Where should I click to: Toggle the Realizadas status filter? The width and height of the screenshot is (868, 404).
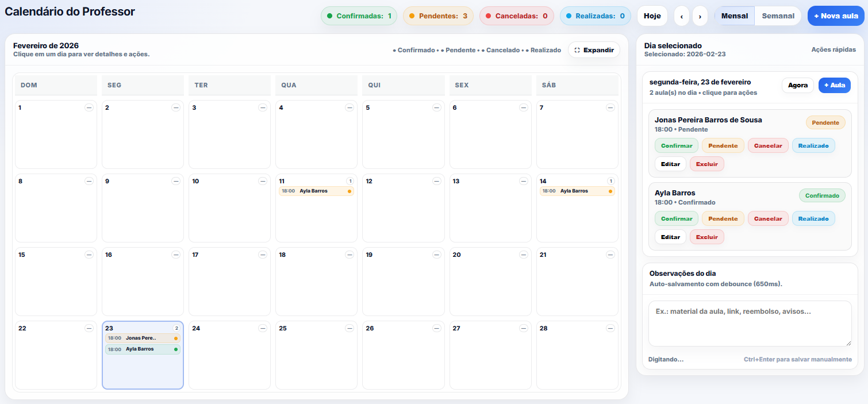coord(595,16)
